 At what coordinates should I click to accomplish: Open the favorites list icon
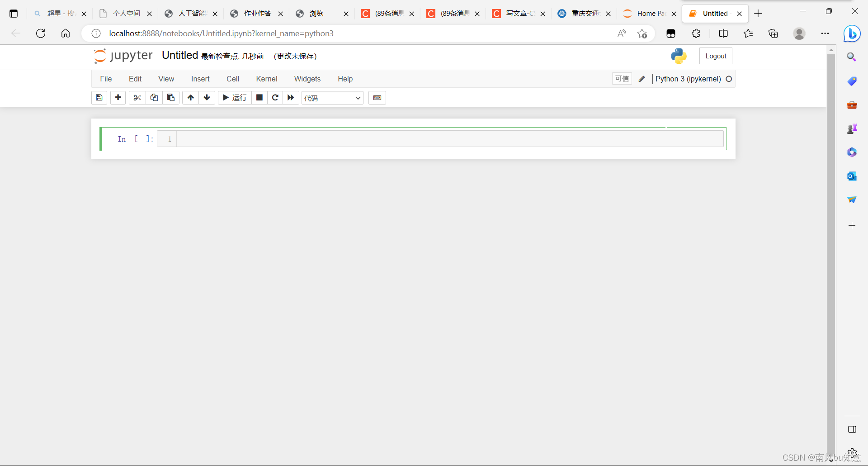tap(748, 33)
